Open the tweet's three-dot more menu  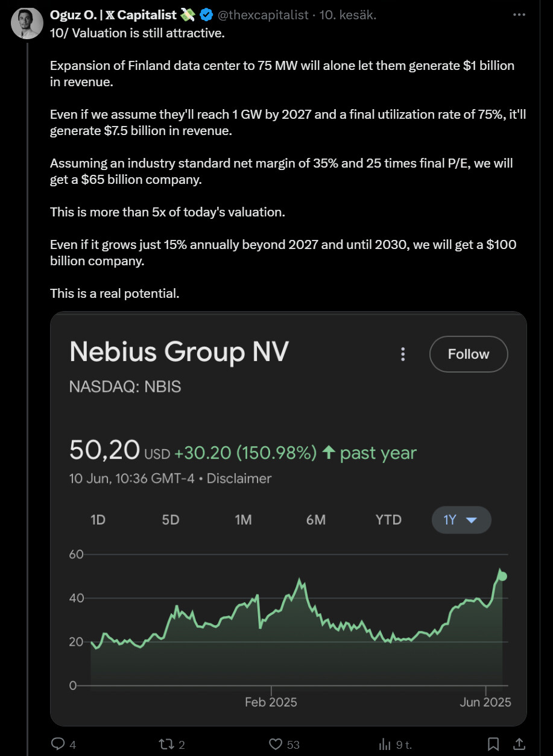tap(518, 14)
